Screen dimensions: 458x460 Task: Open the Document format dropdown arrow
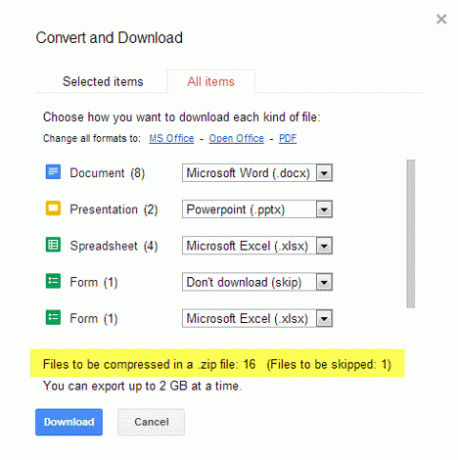[324, 173]
